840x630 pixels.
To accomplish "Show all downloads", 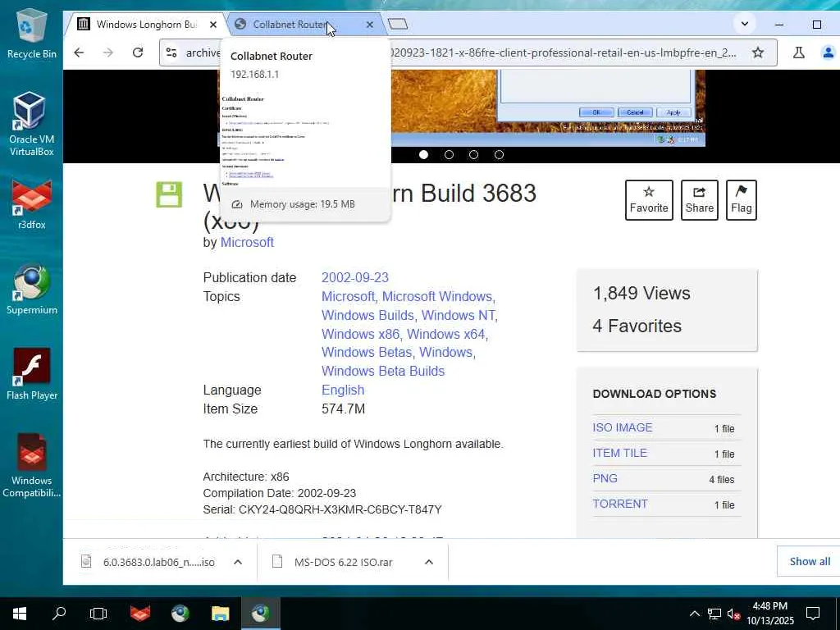I will click(810, 561).
